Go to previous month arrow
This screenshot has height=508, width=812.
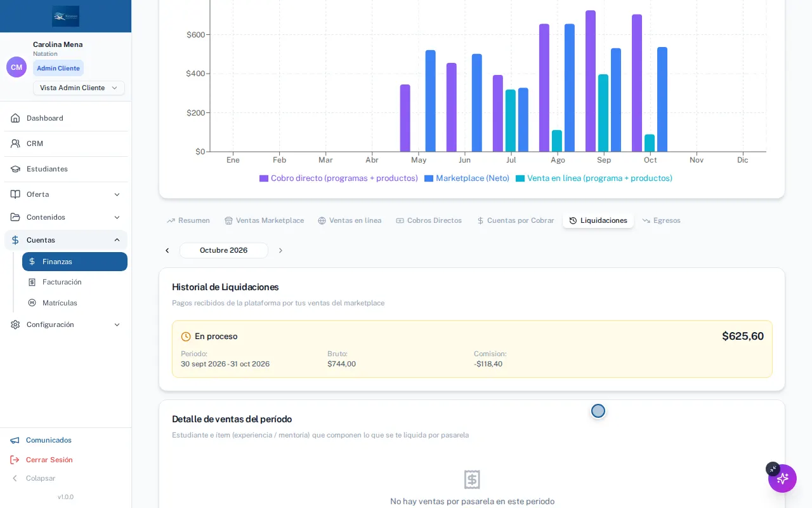pyautogui.click(x=167, y=251)
